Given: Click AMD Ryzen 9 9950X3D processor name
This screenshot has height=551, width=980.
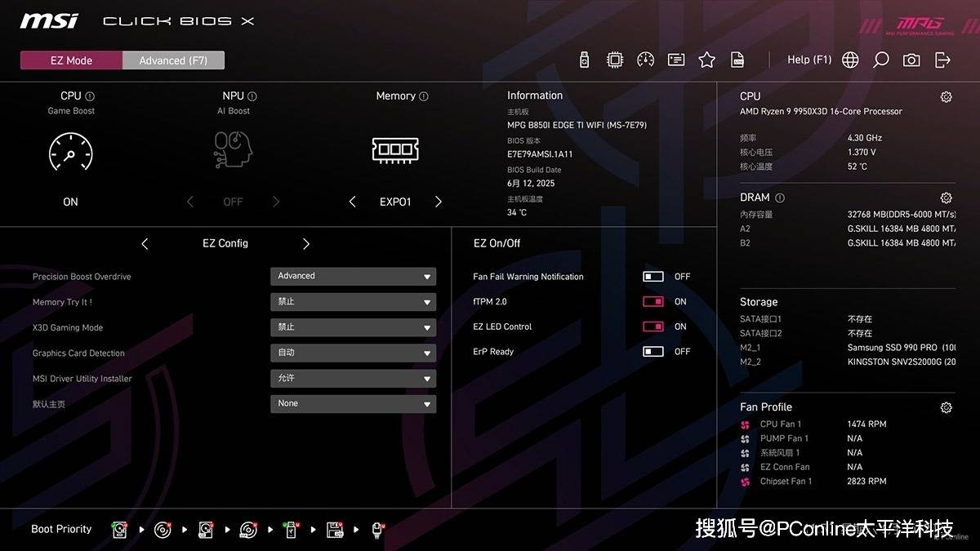Looking at the screenshot, I should 821,111.
